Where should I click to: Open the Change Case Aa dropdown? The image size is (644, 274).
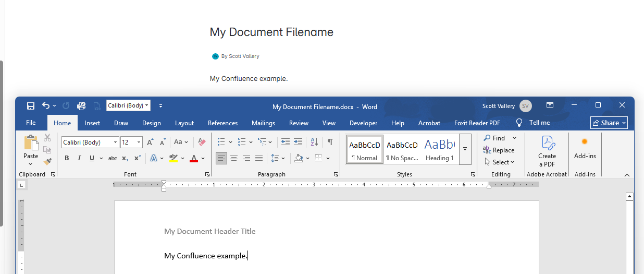pos(181,142)
